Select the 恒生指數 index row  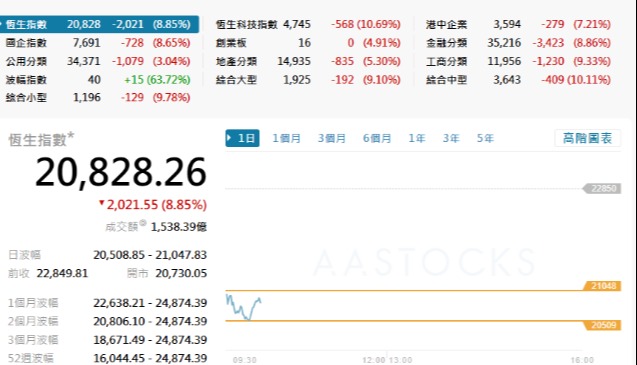coord(99,24)
